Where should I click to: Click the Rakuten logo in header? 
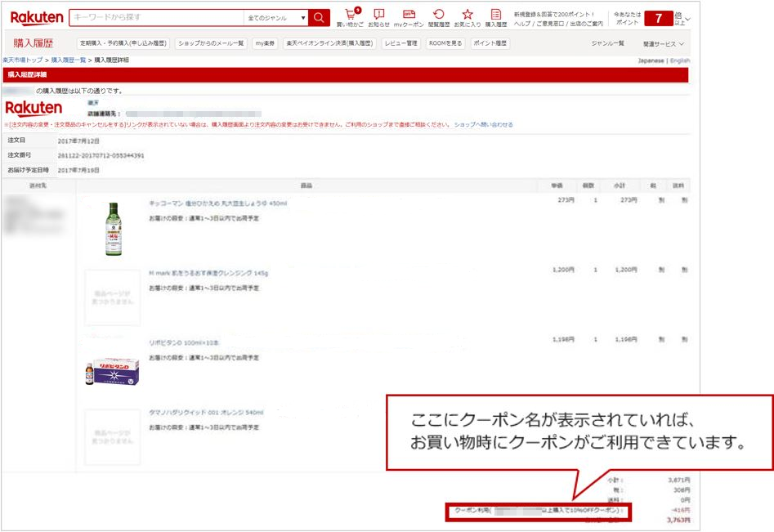pos(36,17)
